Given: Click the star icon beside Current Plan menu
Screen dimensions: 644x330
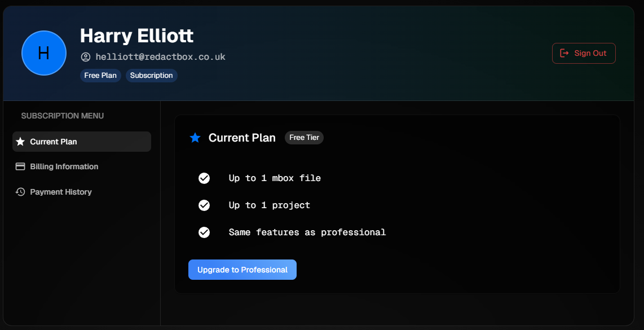Looking at the screenshot, I should click(x=20, y=142).
